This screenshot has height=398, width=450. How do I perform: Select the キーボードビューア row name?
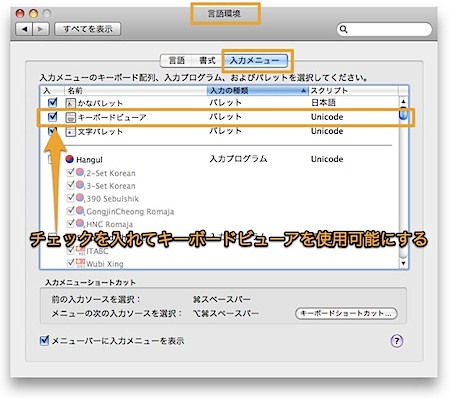(x=112, y=117)
